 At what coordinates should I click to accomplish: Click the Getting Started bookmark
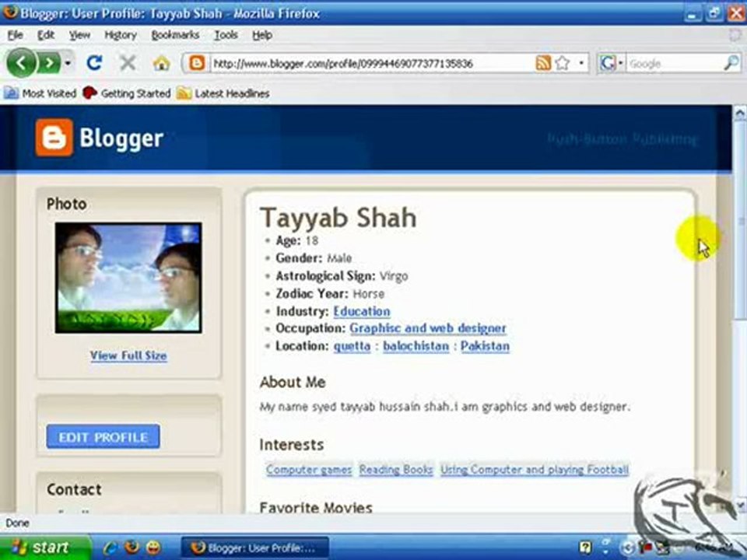pyautogui.click(x=127, y=93)
